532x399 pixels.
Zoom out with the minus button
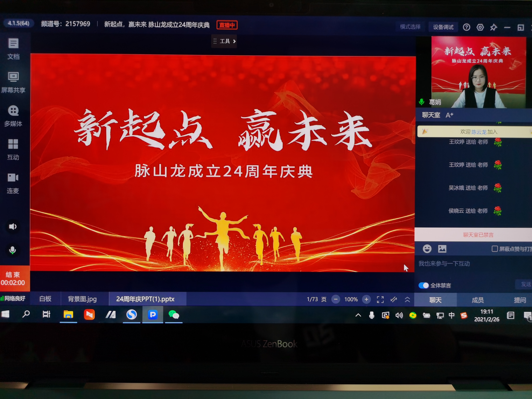336,299
